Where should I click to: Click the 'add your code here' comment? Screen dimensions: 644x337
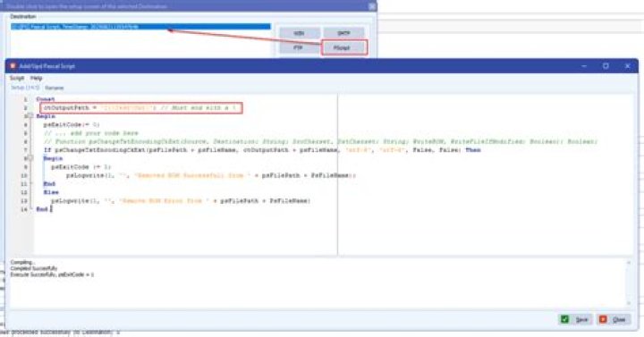(x=90, y=133)
